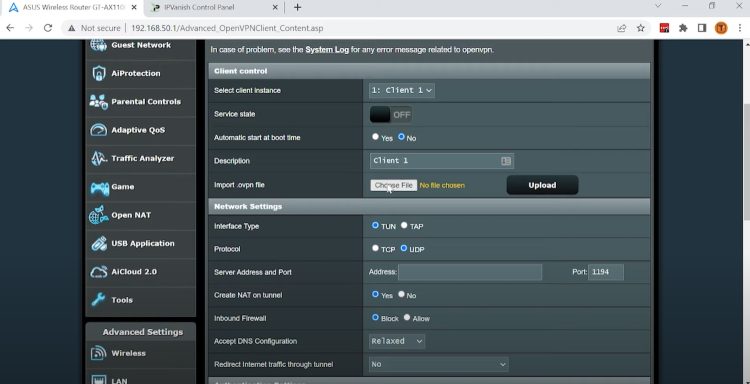The image size is (750, 384).
Task: Choose TAP interface type
Action: (404, 225)
